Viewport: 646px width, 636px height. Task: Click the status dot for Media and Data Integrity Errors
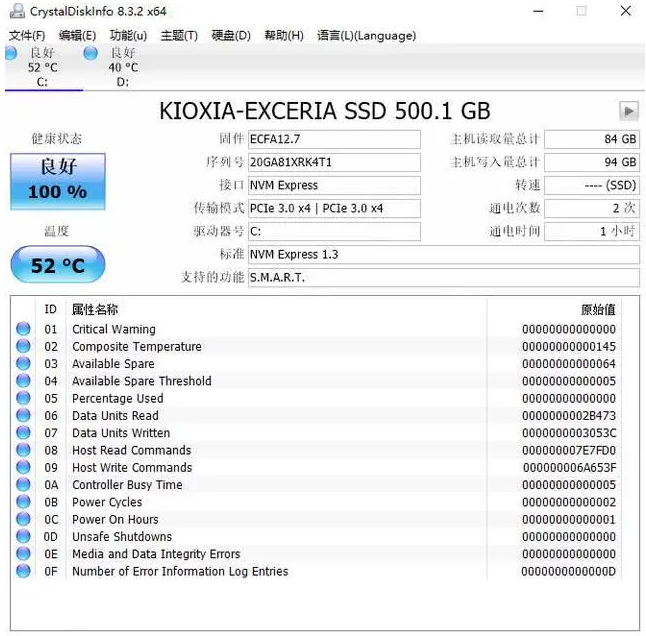tap(23, 554)
